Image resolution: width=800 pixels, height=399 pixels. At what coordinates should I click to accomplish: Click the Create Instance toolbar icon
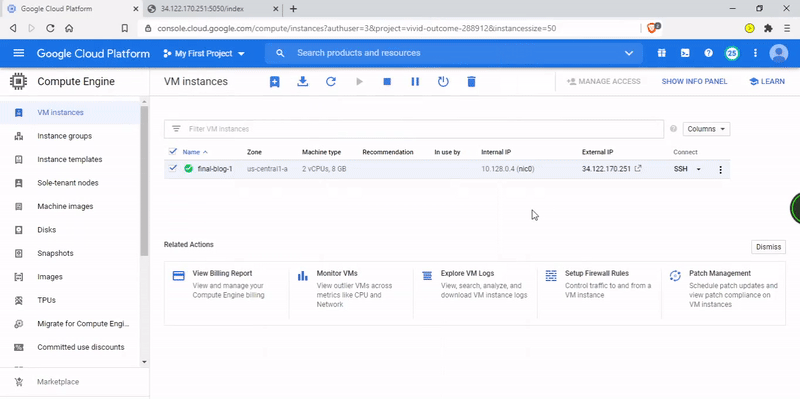pos(274,82)
